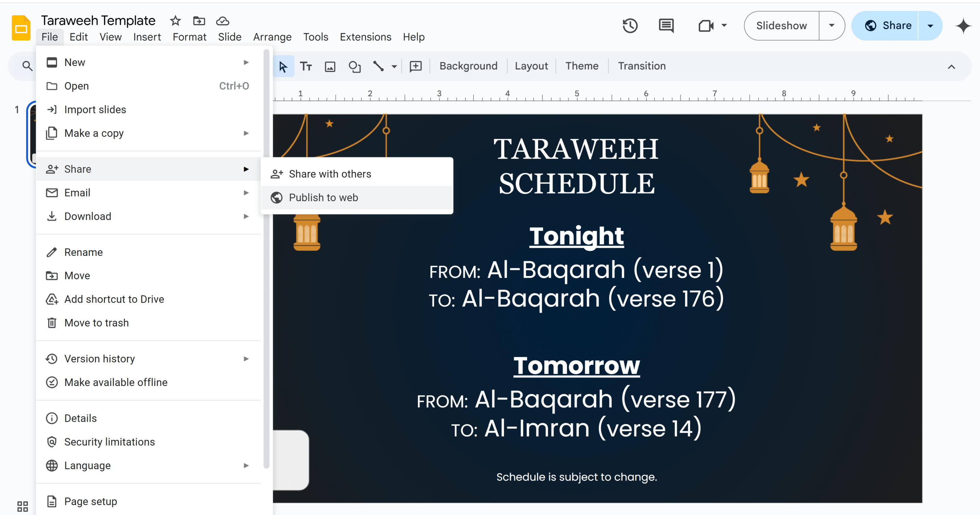Open the Gemini sparkle icon

pyautogui.click(x=963, y=26)
